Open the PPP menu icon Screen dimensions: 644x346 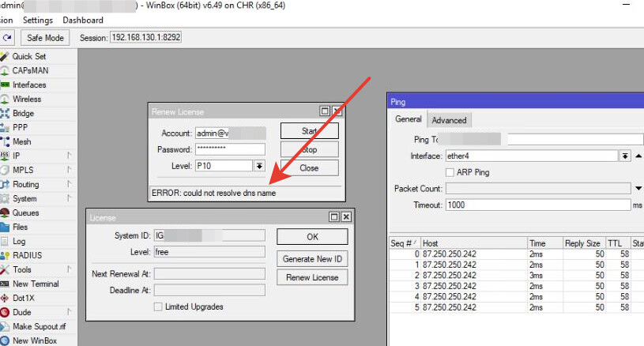pos(5,128)
